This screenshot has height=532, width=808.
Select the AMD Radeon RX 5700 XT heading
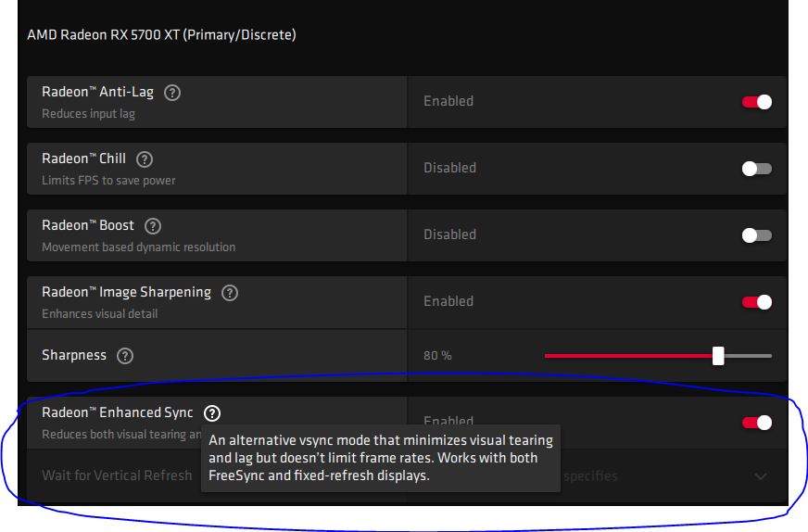[161, 35]
